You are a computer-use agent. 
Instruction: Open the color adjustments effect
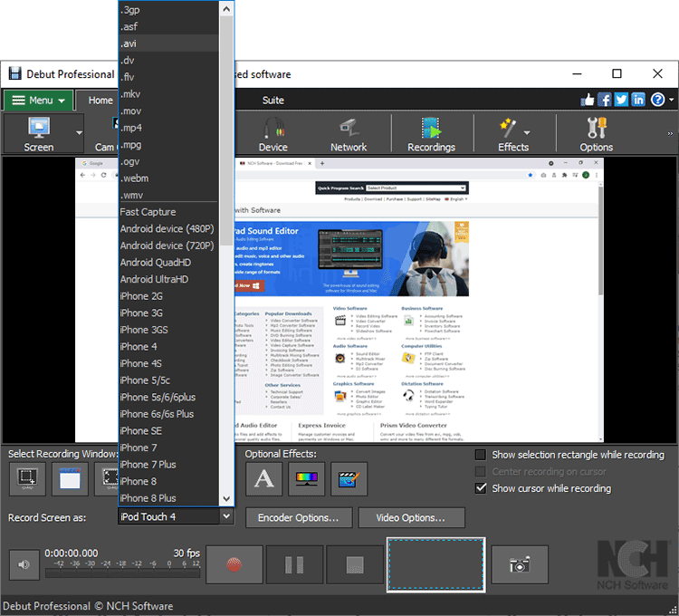point(306,479)
